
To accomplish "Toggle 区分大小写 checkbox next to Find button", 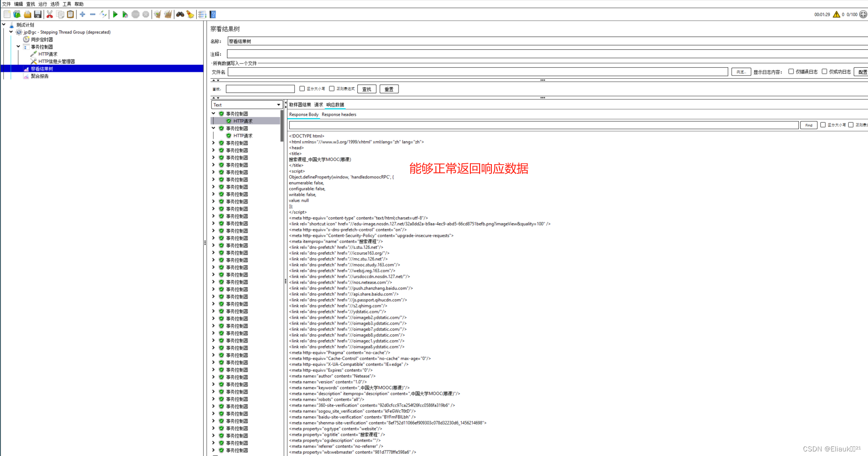I will (x=823, y=125).
